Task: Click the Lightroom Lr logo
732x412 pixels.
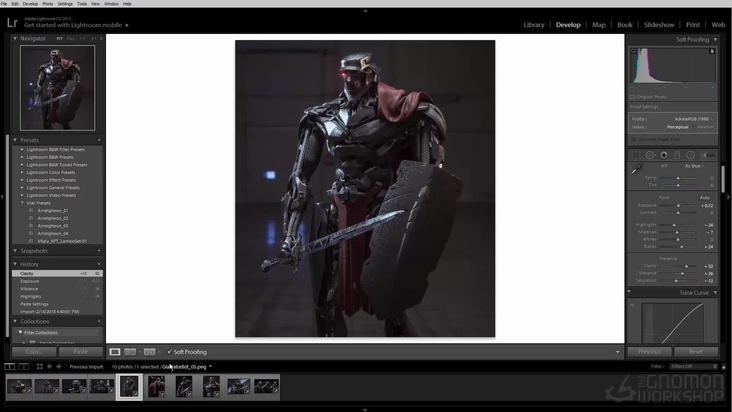Action: click(12, 22)
